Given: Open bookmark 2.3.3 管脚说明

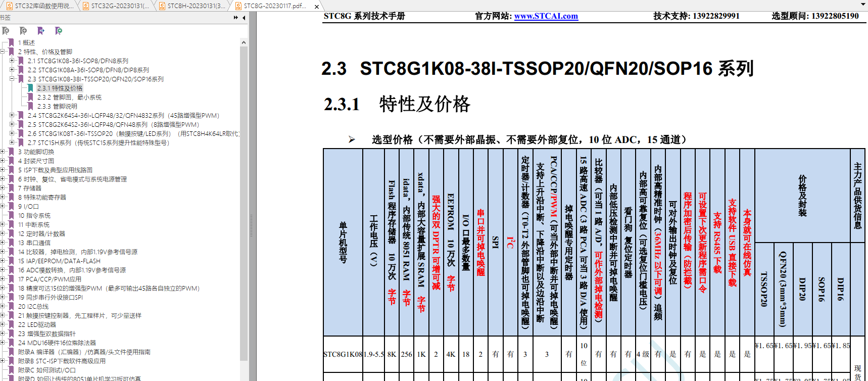Looking at the screenshot, I should click(x=57, y=106).
